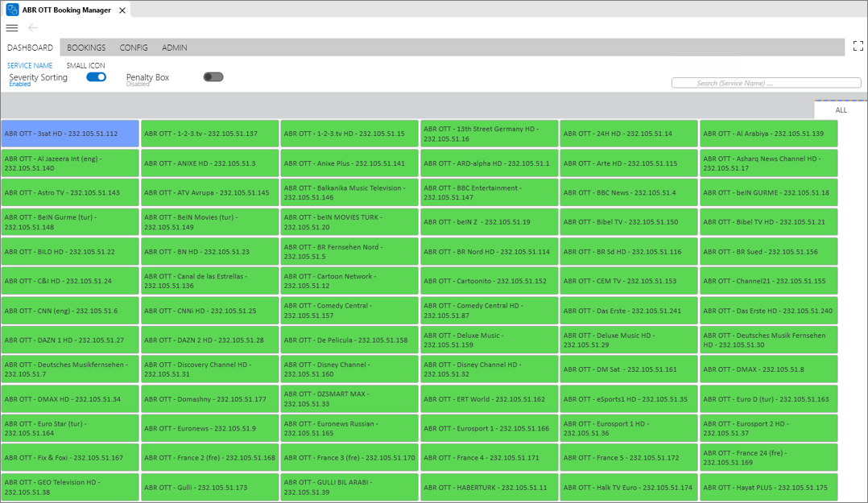Open the CONFIG tab

[134, 47]
